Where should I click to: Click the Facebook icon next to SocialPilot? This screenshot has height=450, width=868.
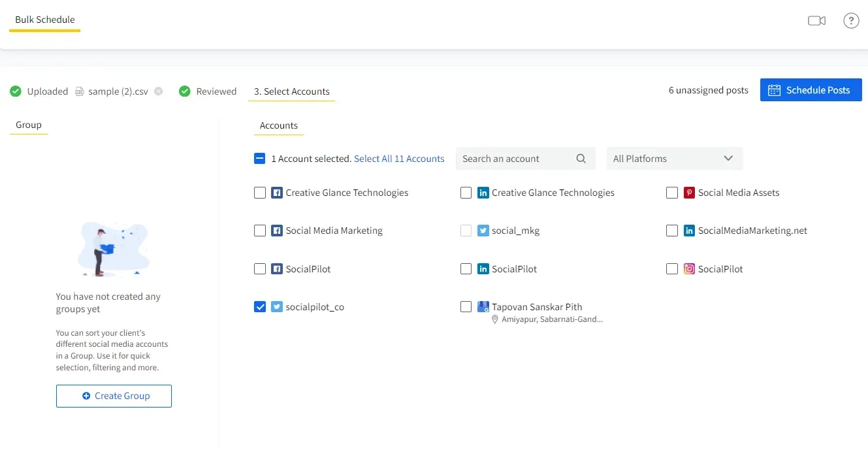277,268
